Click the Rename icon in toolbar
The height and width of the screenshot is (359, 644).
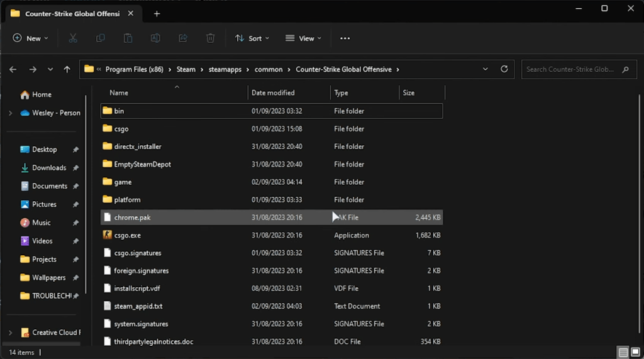click(x=155, y=38)
